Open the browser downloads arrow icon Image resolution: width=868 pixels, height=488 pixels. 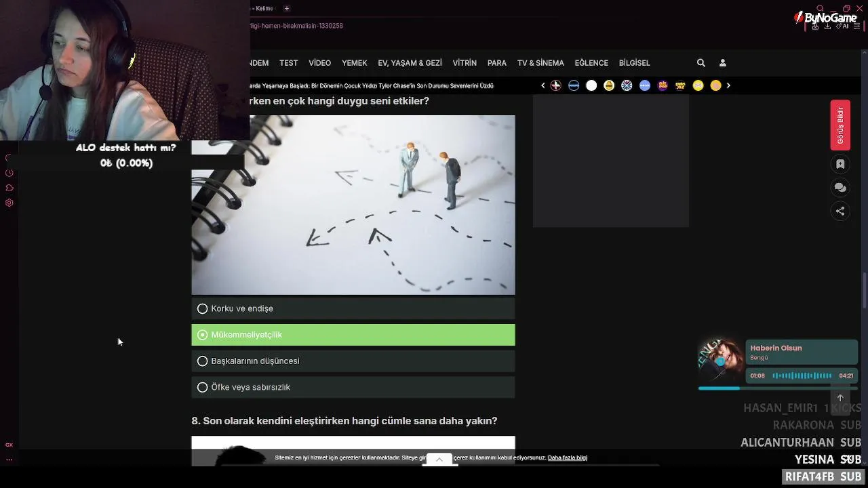(x=828, y=26)
